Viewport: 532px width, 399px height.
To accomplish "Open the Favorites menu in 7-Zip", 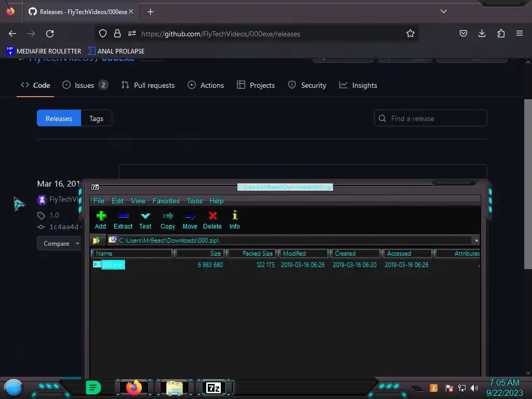I will click(166, 201).
